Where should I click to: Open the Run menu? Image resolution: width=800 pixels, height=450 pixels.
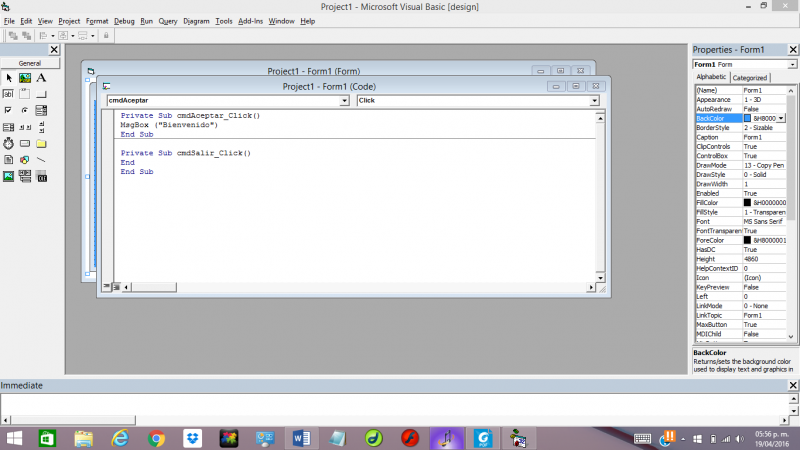click(x=146, y=21)
